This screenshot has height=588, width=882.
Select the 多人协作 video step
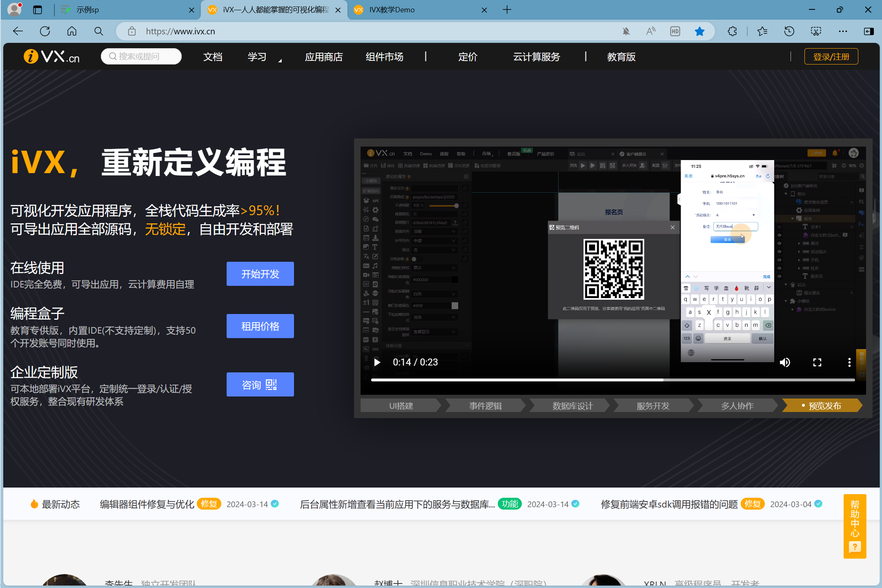737,406
